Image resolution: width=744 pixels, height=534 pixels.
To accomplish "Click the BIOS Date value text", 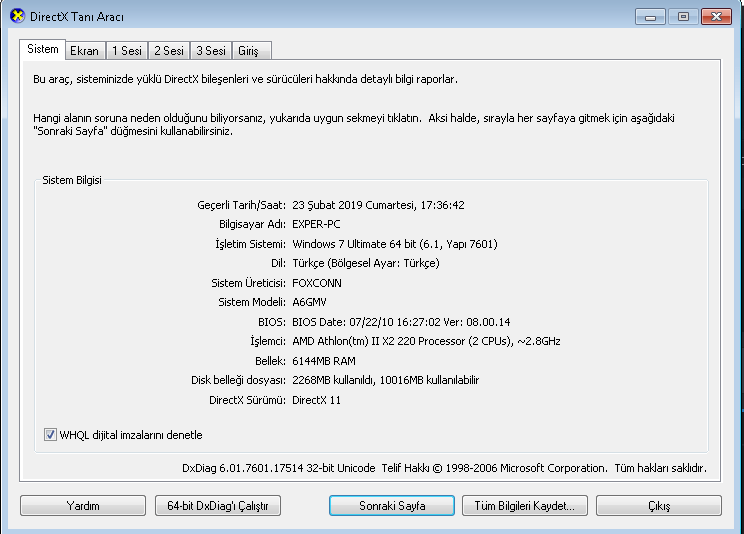I will (x=401, y=322).
